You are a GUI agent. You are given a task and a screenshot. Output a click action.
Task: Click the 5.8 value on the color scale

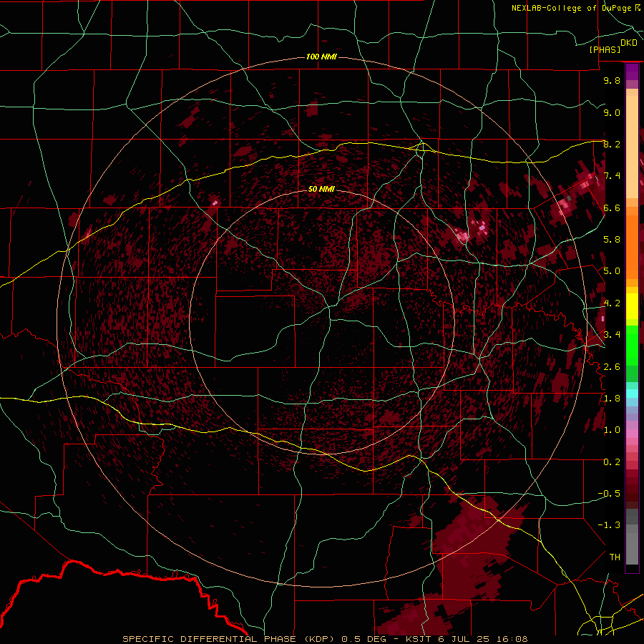(612, 240)
